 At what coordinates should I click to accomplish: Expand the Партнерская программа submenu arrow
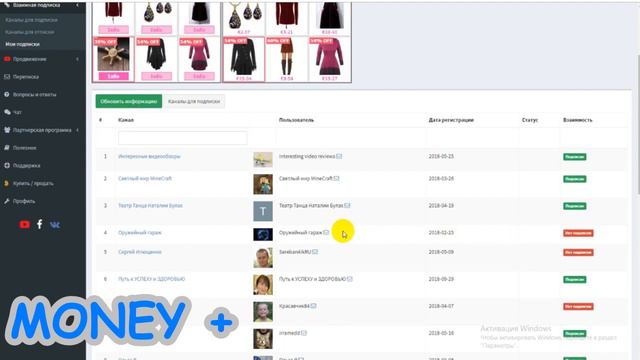pos(77,130)
